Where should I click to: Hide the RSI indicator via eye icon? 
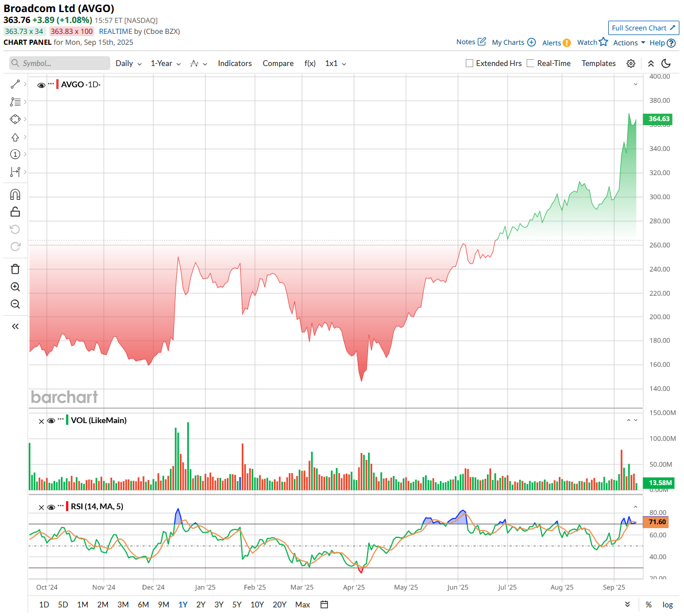[51, 507]
